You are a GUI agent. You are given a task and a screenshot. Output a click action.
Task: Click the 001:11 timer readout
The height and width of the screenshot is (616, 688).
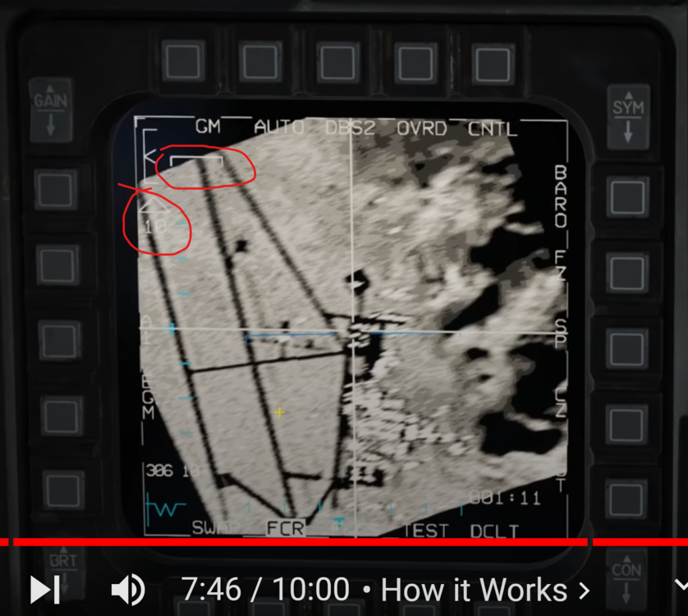505,499
